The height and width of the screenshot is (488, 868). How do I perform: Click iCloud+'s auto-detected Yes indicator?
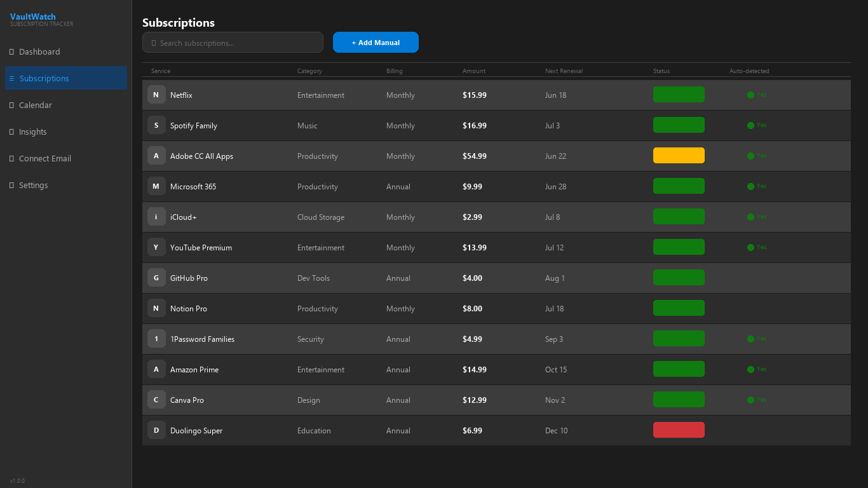tap(757, 217)
